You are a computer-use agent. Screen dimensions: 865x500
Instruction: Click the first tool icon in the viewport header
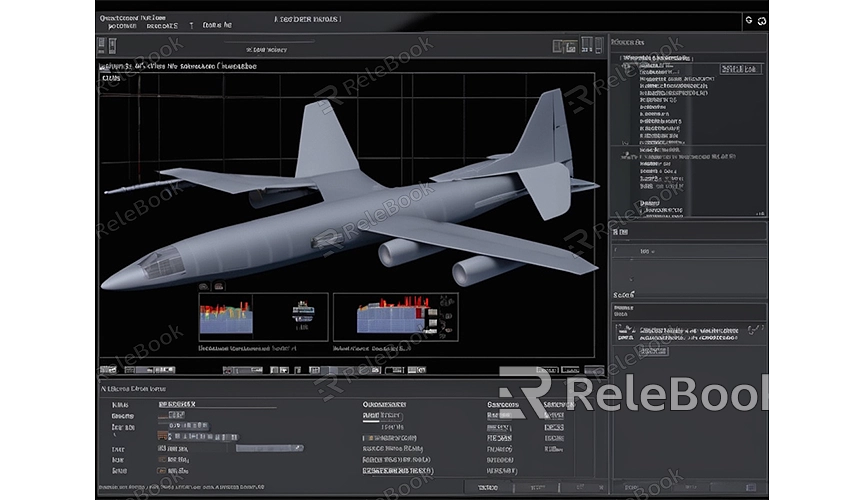pyautogui.click(x=103, y=46)
